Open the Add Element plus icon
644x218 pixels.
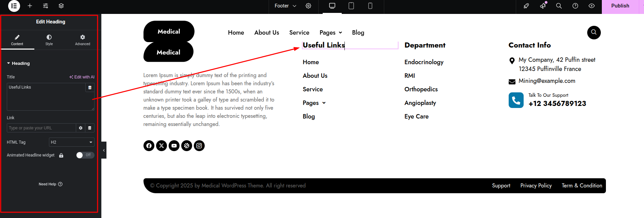tap(30, 6)
